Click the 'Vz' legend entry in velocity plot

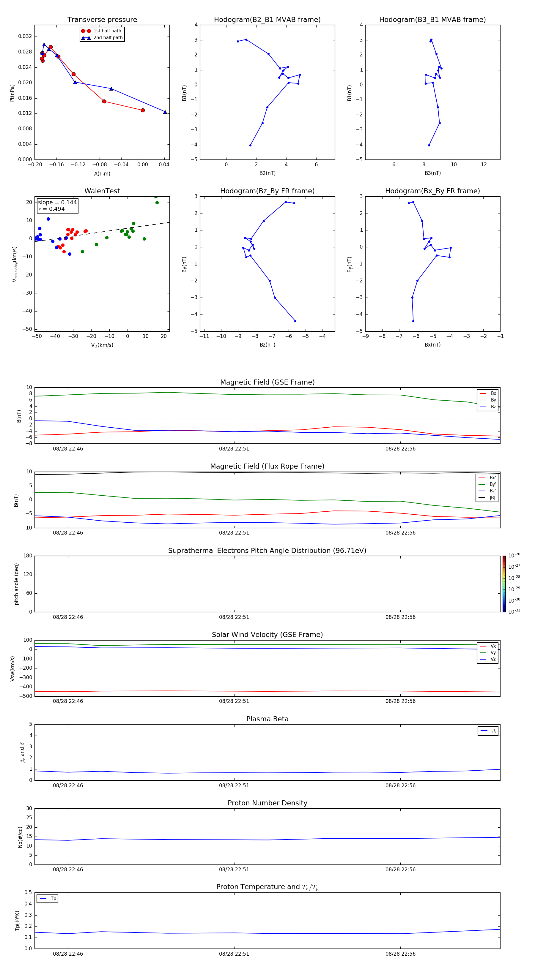coord(488,659)
